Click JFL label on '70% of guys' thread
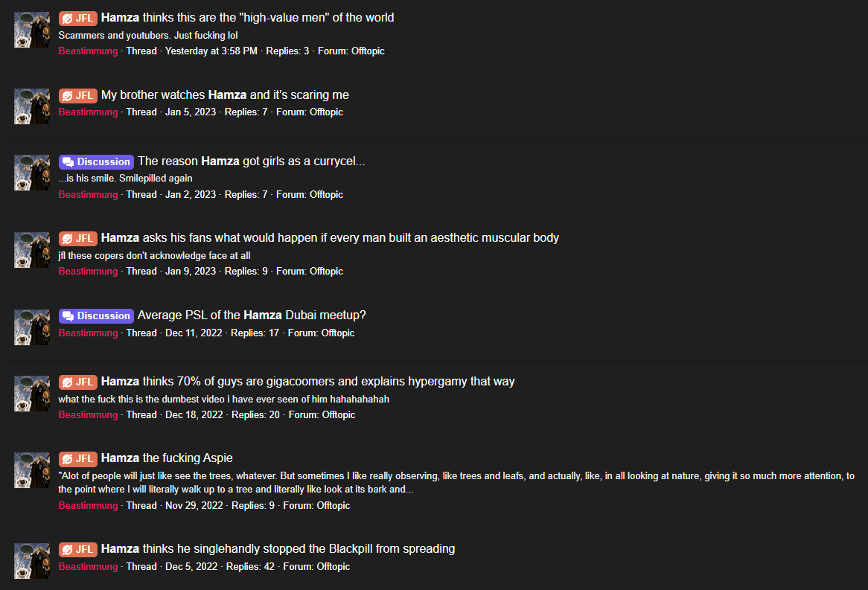Image resolution: width=868 pixels, height=590 pixels. click(78, 382)
